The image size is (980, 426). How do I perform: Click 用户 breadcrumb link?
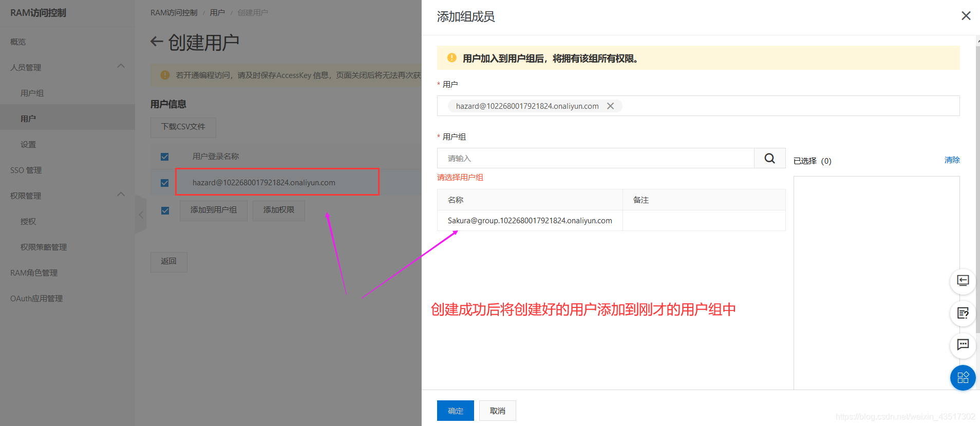pos(217,12)
